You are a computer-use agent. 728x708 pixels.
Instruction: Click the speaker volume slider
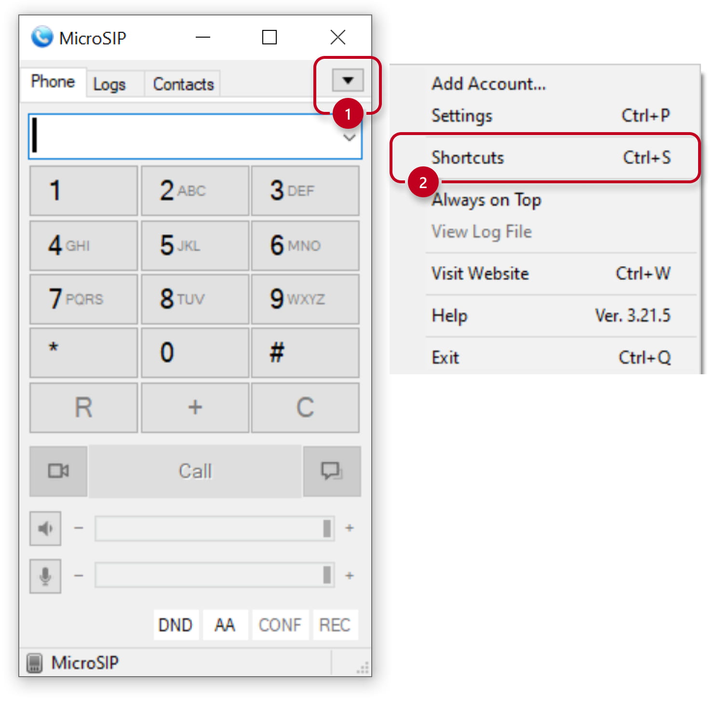pos(215,528)
